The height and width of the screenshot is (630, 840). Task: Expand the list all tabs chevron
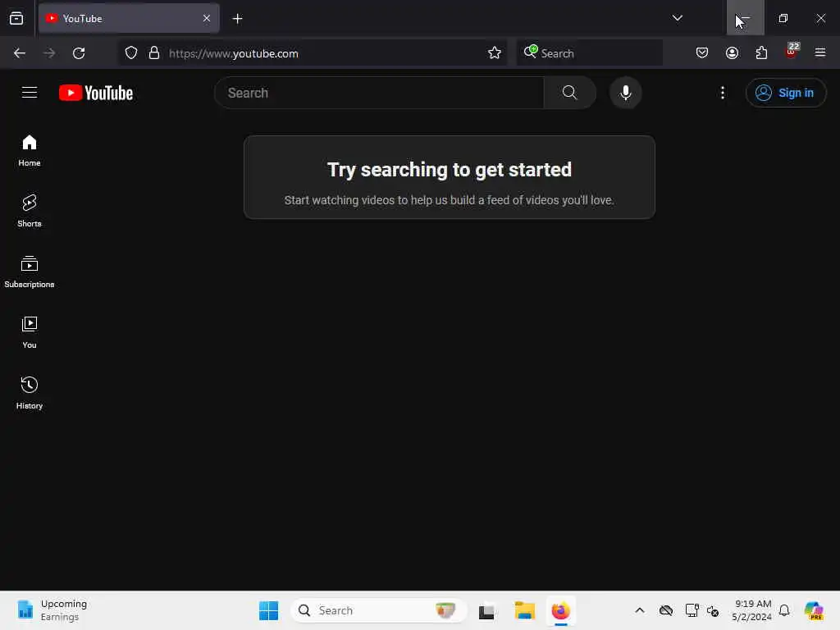tap(677, 18)
